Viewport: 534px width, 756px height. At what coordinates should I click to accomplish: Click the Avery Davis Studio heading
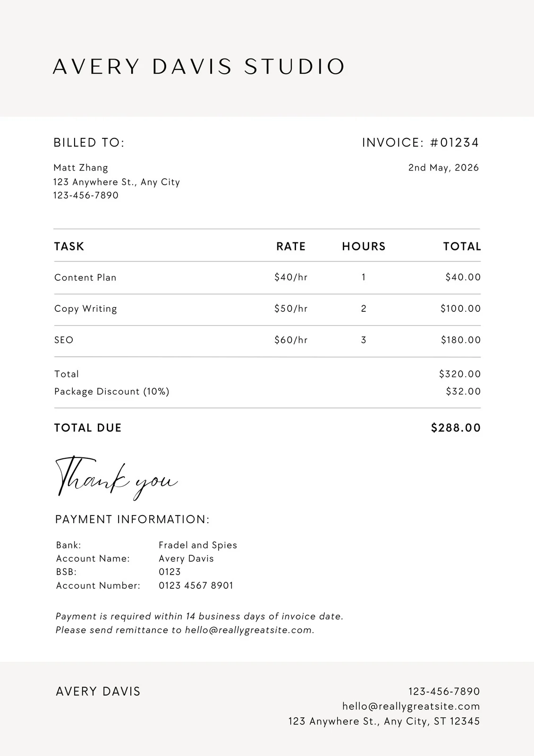pyautogui.click(x=199, y=67)
